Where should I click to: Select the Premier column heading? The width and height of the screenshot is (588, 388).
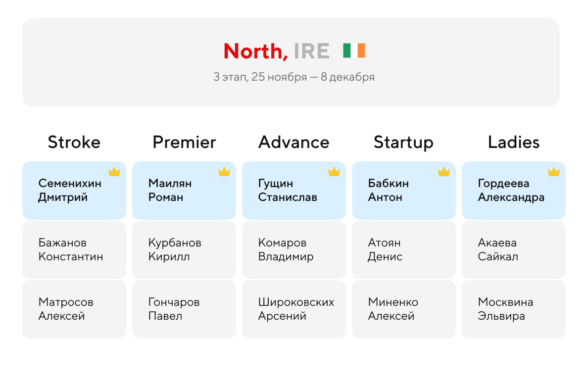coord(184,143)
